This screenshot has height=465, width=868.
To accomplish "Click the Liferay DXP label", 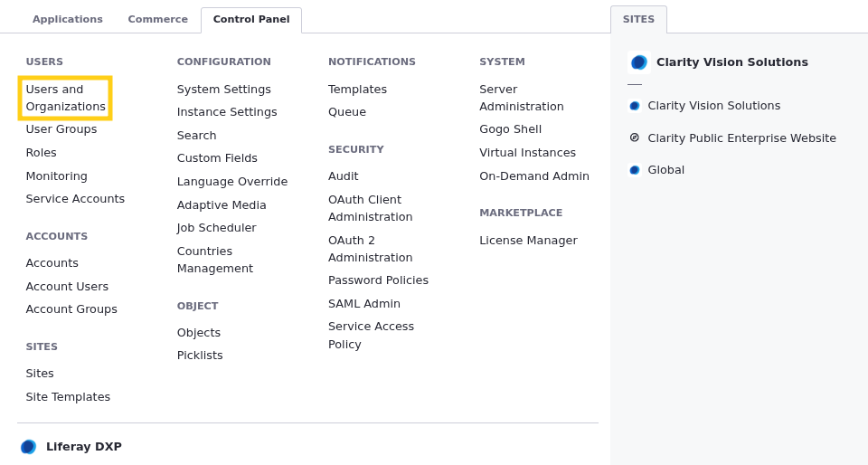I will coord(84,447).
